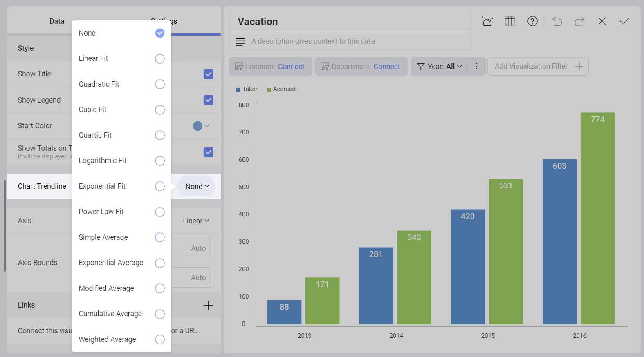Toggle the Show Legend checkbox
This screenshot has width=644, height=357.
[208, 100]
